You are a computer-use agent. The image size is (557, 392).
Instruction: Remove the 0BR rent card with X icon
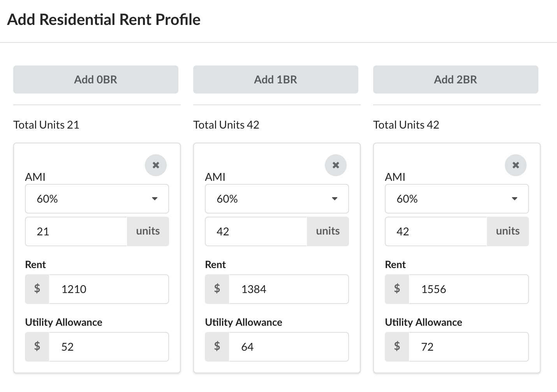click(156, 165)
